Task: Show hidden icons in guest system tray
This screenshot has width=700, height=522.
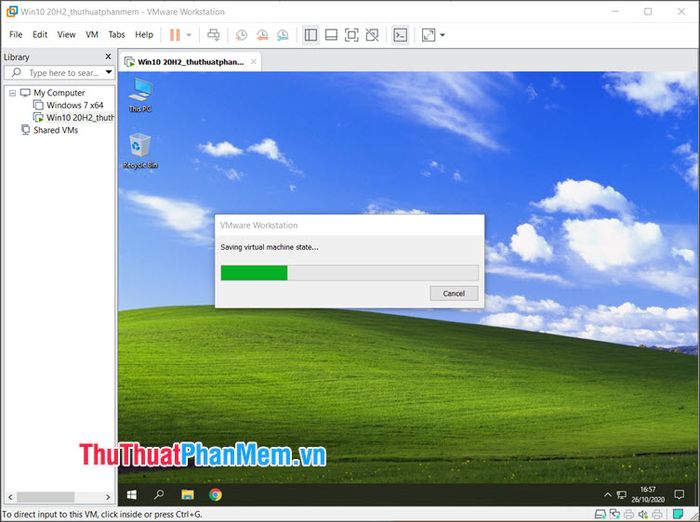Action: coord(607,495)
